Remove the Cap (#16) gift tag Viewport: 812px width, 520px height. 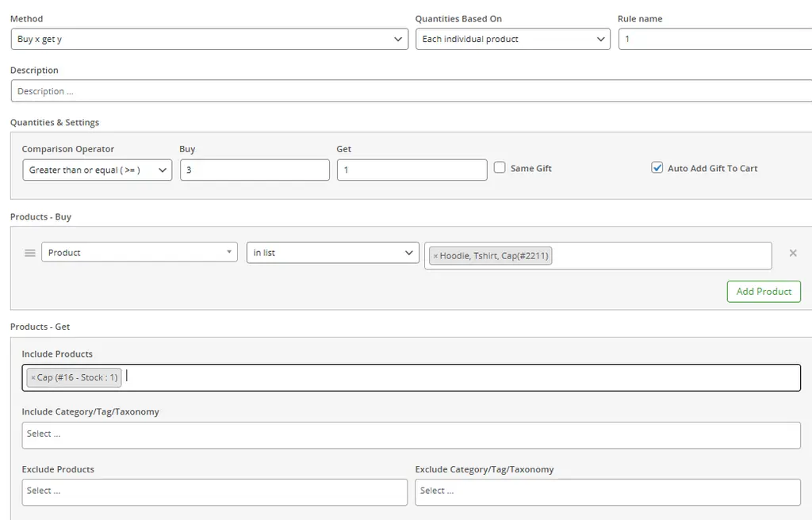[x=33, y=378]
